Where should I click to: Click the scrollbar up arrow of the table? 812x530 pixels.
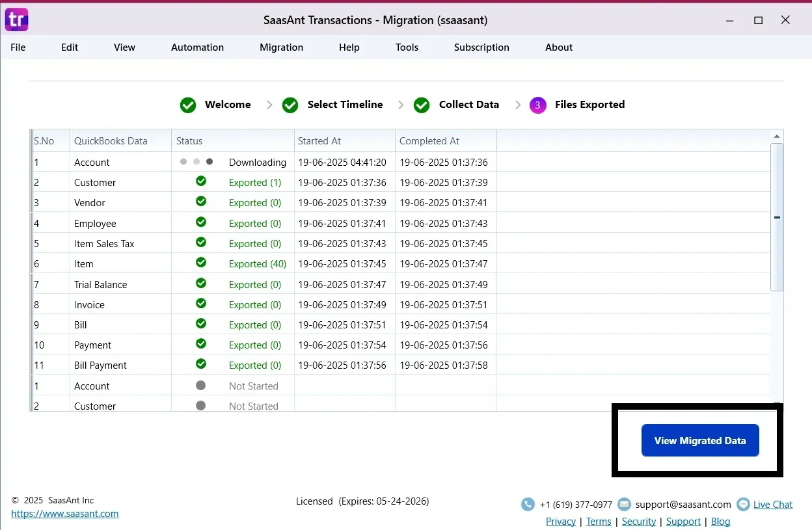click(777, 136)
